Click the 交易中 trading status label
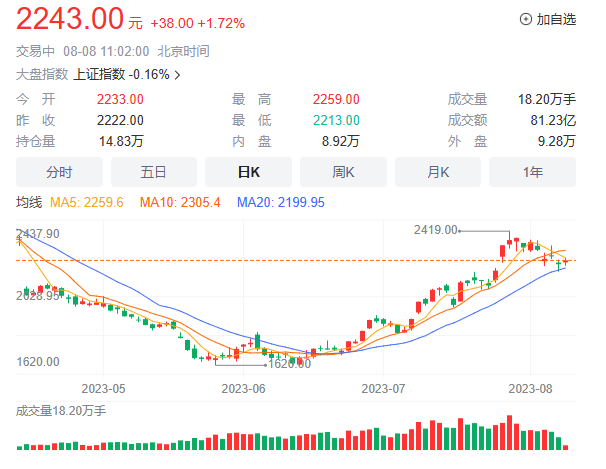Viewport: 606px width, 469px height. coord(35,51)
